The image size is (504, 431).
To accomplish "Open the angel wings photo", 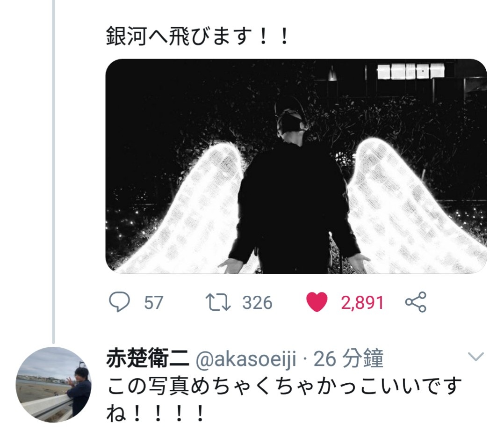I will tap(296, 166).
